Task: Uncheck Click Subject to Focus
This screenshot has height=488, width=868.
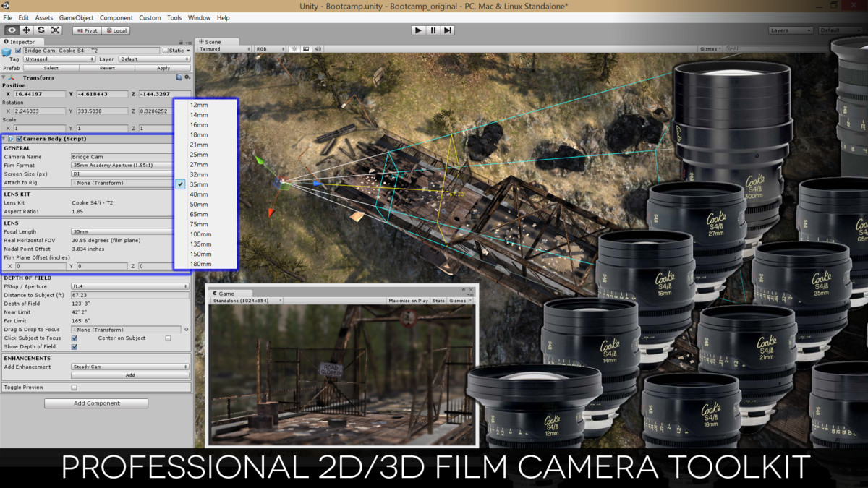Action: [x=75, y=338]
